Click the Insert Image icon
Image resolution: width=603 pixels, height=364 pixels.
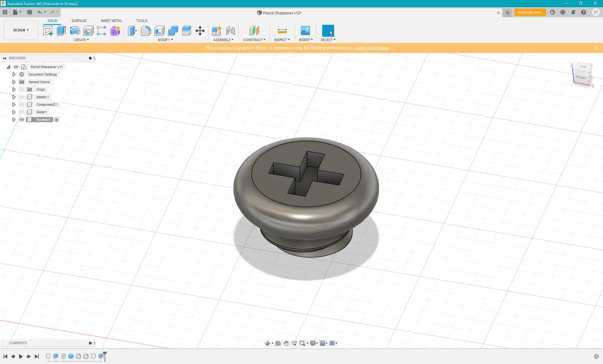(x=305, y=31)
